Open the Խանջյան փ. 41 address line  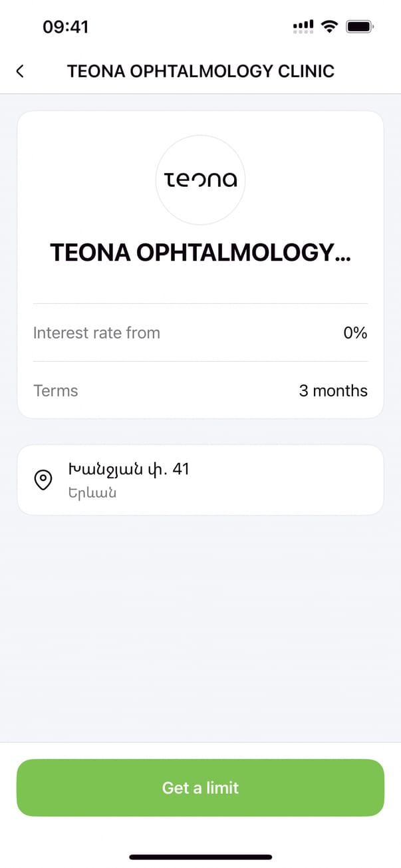pos(128,470)
